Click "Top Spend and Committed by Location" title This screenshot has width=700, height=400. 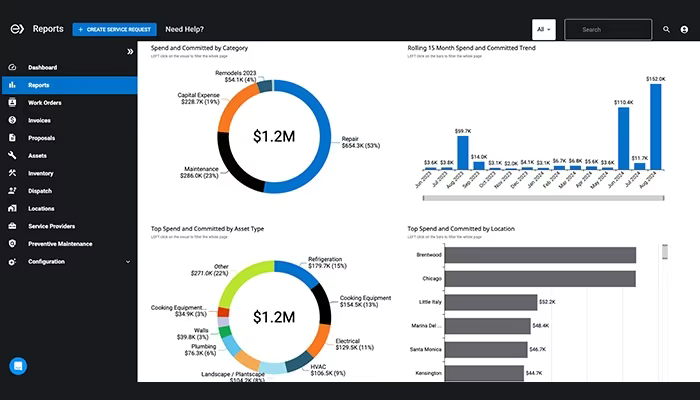coord(461,229)
